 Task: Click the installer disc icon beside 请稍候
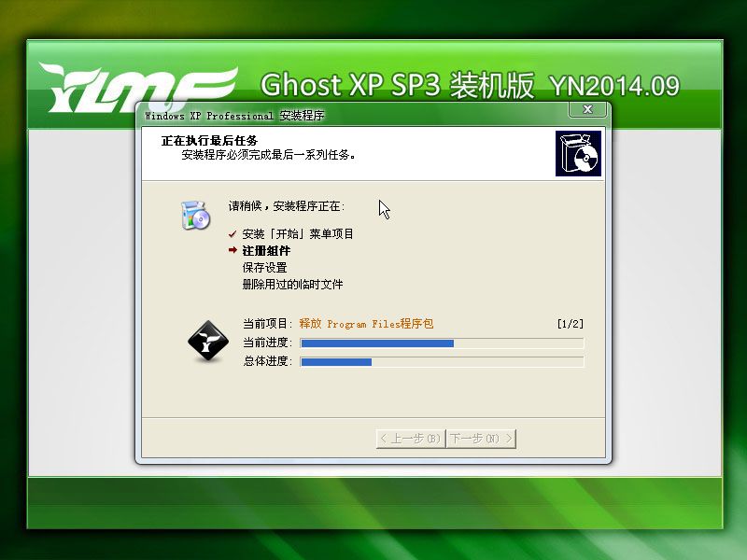tap(195, 216)
